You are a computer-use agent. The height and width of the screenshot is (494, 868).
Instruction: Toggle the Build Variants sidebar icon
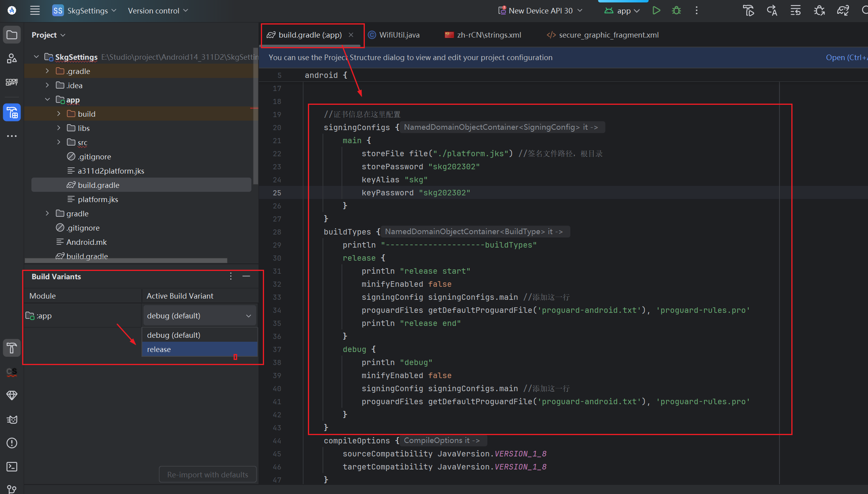[12, 113]
